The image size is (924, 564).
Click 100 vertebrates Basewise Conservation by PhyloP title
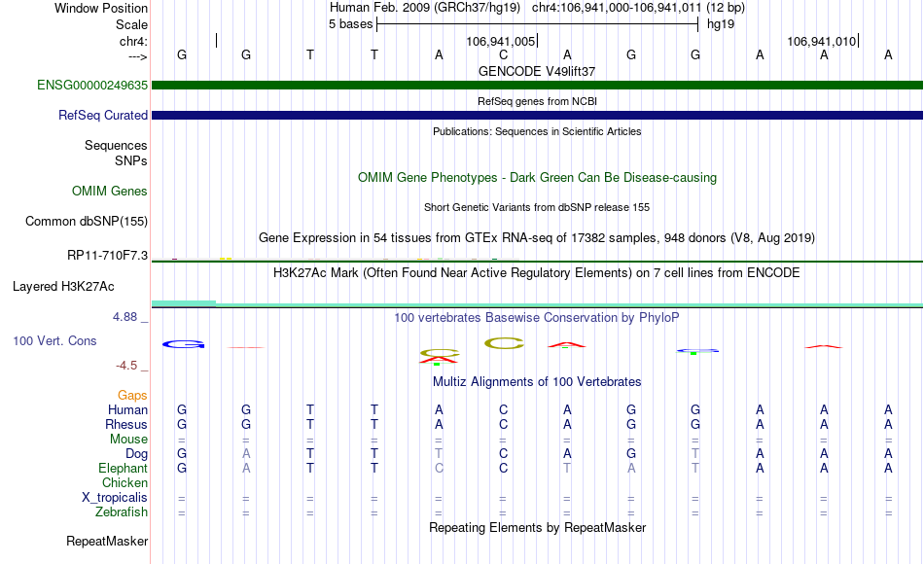click(537, 318)
